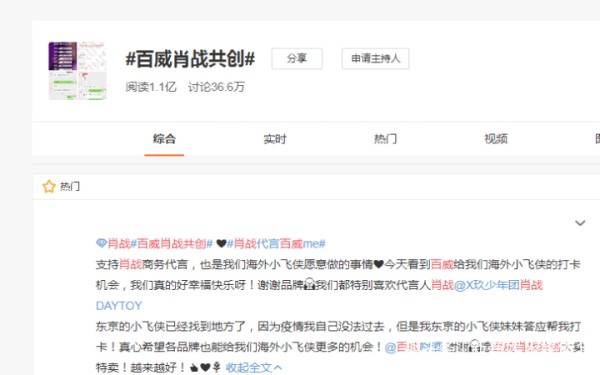This screenshot has height=375, width=600.
Task: Apply as host via 申请主持人 button
Action: click(x=375, y=59)
